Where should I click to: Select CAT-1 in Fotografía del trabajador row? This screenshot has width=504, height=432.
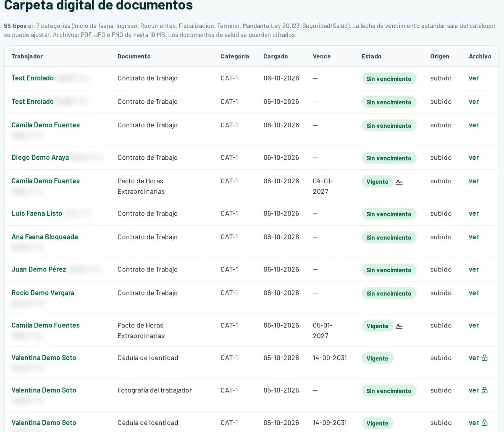[229, 390]
